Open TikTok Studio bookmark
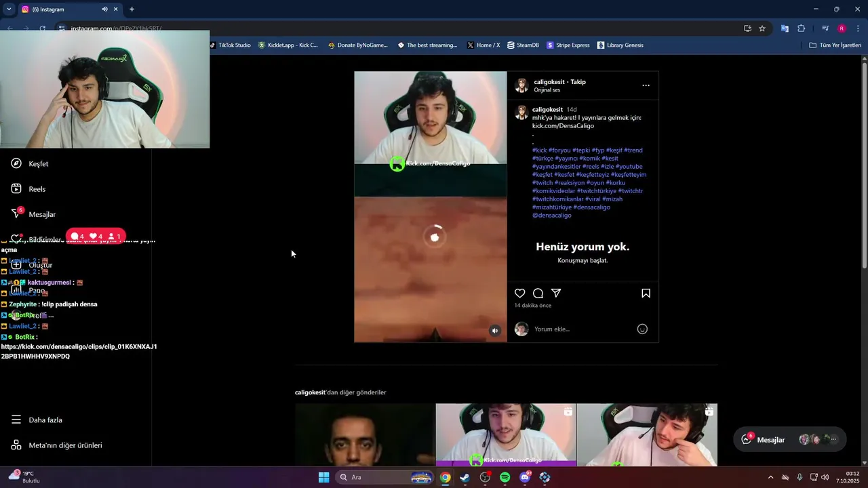This screenshot has height=488, width=868. point(231,45)
